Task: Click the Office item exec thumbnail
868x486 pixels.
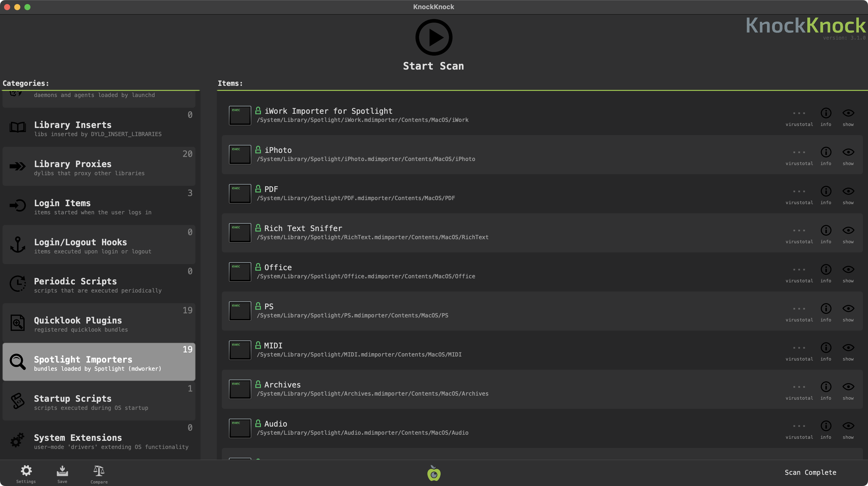Action: 240,272
